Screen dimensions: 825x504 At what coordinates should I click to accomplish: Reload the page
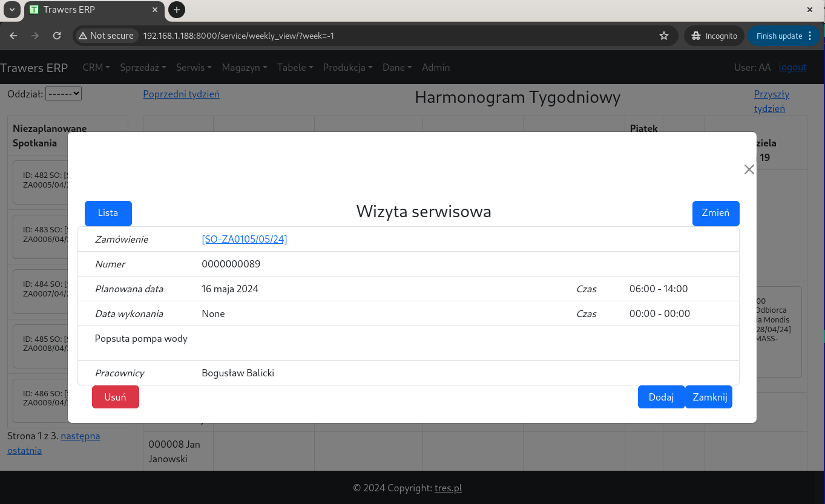tap(57, 36)
